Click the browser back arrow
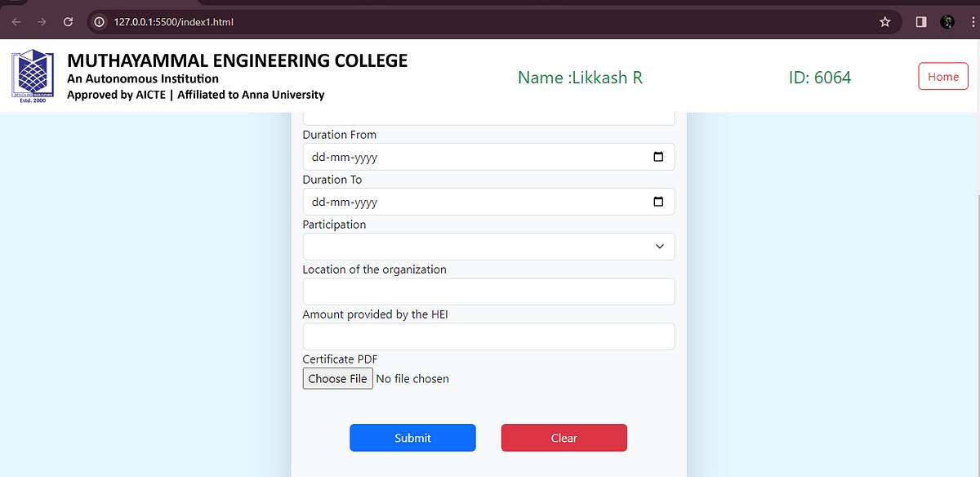 coord(16,22)
